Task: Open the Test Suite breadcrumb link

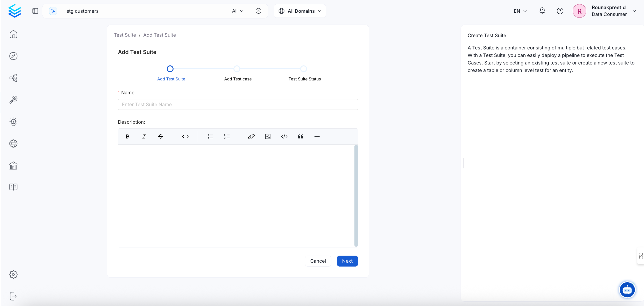Action: pos(125,35)
